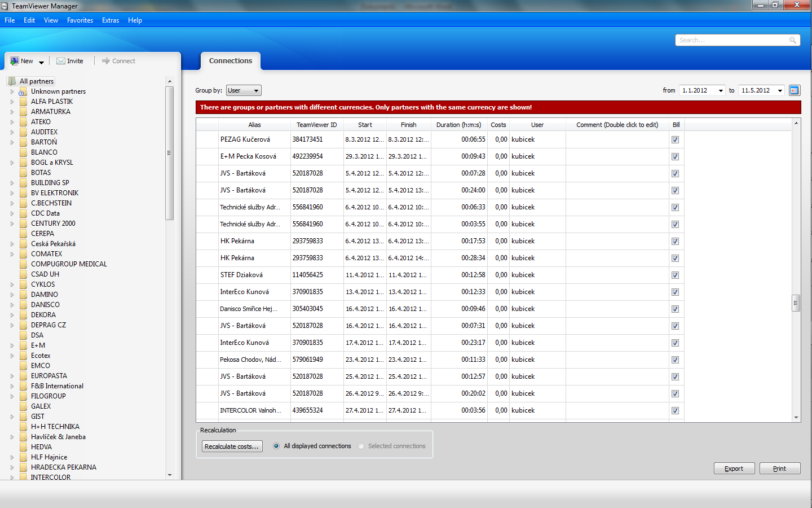Click the BLANCO folder icon

(23, 152)
